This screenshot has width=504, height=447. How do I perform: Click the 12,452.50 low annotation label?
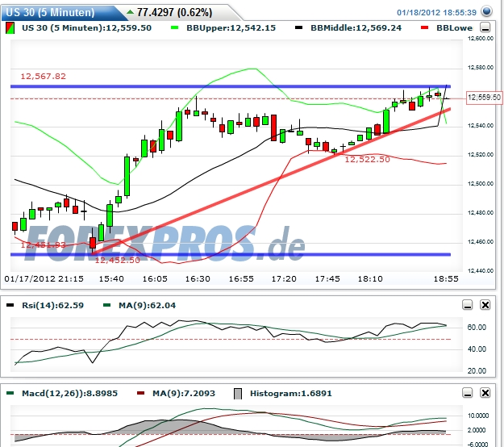(117, 260)
